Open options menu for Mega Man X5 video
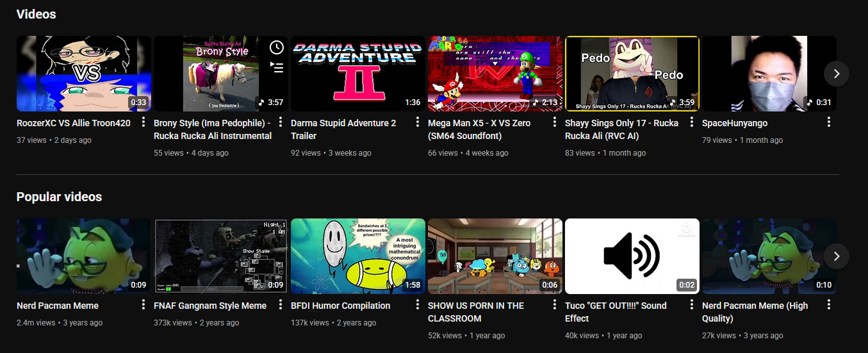The width and height of the screenshot is (868, 353). 554,122
